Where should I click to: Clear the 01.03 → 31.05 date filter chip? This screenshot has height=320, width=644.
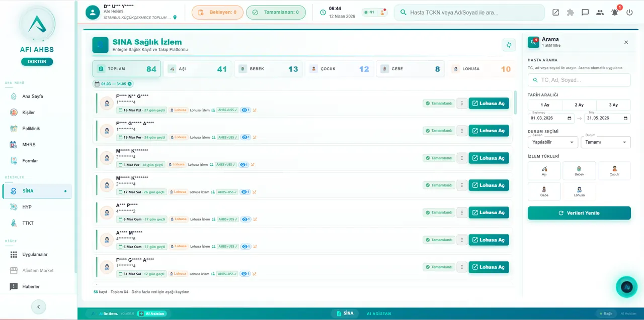click(130, 84)
